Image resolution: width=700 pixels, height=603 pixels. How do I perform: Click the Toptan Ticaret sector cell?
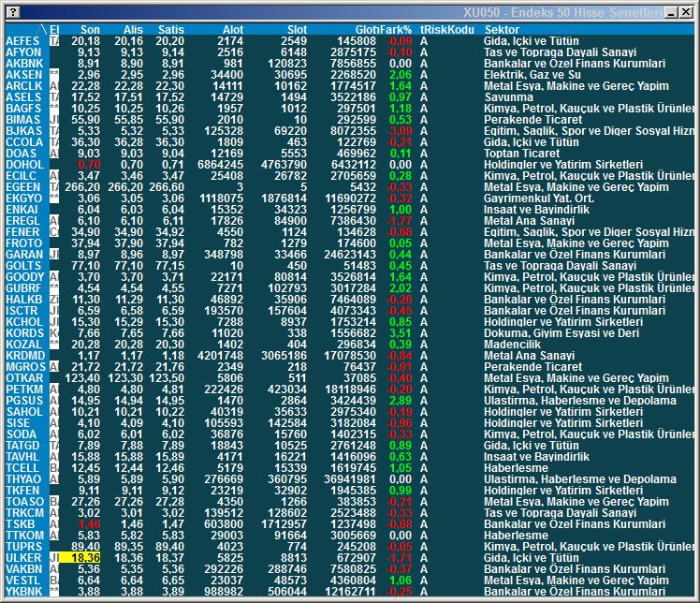point(521,154)
